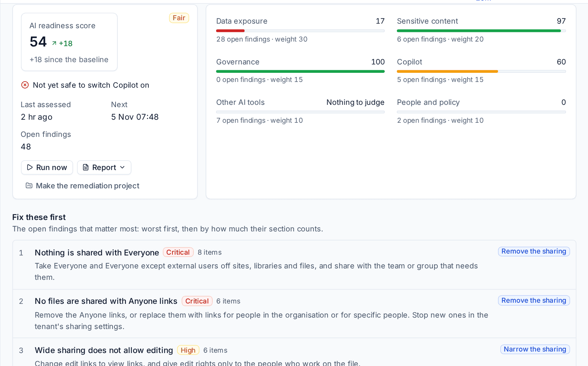Click the Open findings count '48'
This screenshot has width=588, height=366.
tap(26, 147)
